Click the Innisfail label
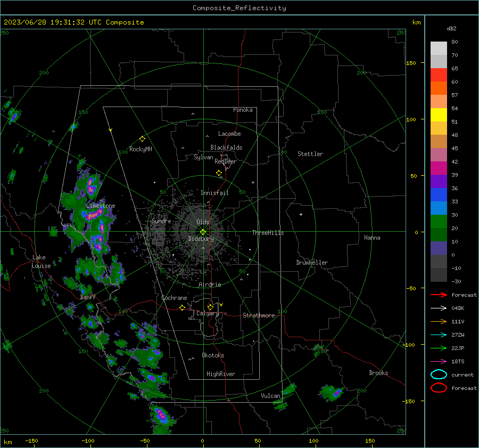This screenshot has width=479, height=448. pos(214,193)
